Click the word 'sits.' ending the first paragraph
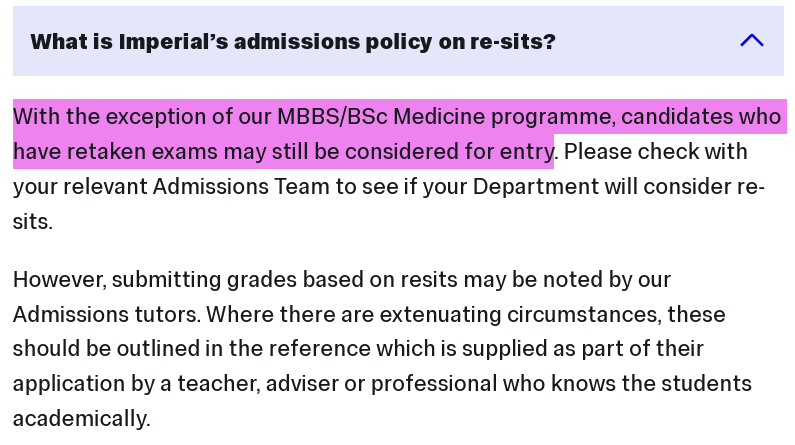The image size is (795, 445). click(x=32, y=221)
